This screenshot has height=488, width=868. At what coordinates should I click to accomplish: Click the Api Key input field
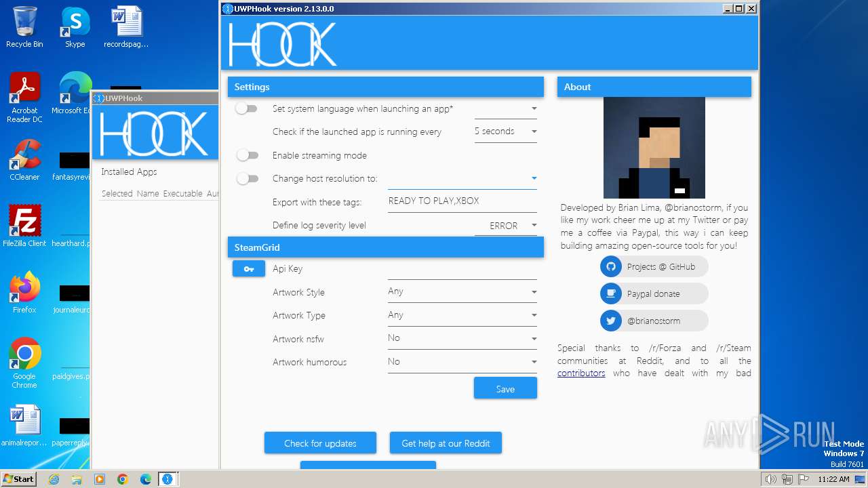462,269
